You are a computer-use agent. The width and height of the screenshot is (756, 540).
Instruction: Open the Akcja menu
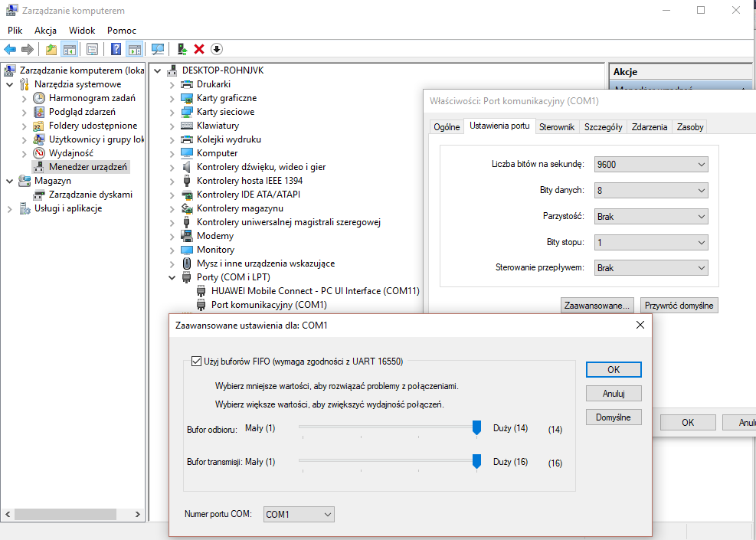tap(45, 31)
